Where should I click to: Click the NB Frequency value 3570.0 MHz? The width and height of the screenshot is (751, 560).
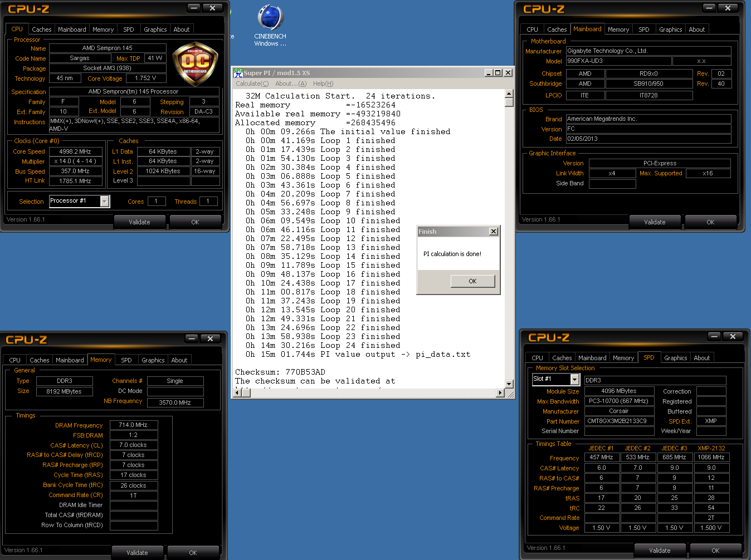175,402
